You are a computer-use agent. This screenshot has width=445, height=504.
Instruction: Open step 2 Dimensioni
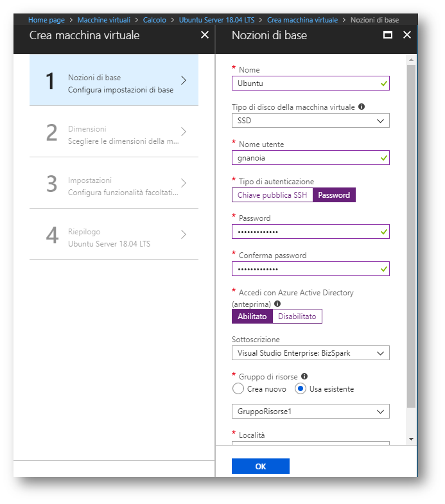pos(114,132)
